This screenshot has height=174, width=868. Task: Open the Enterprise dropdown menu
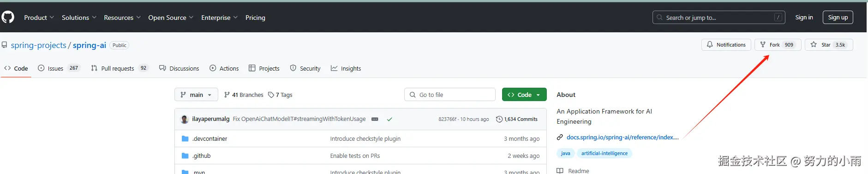219,18
